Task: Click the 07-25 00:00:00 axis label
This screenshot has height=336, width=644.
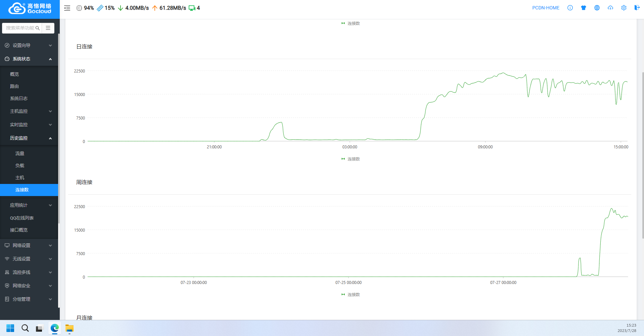Action: pyautogui.click(x=349, y=283)
